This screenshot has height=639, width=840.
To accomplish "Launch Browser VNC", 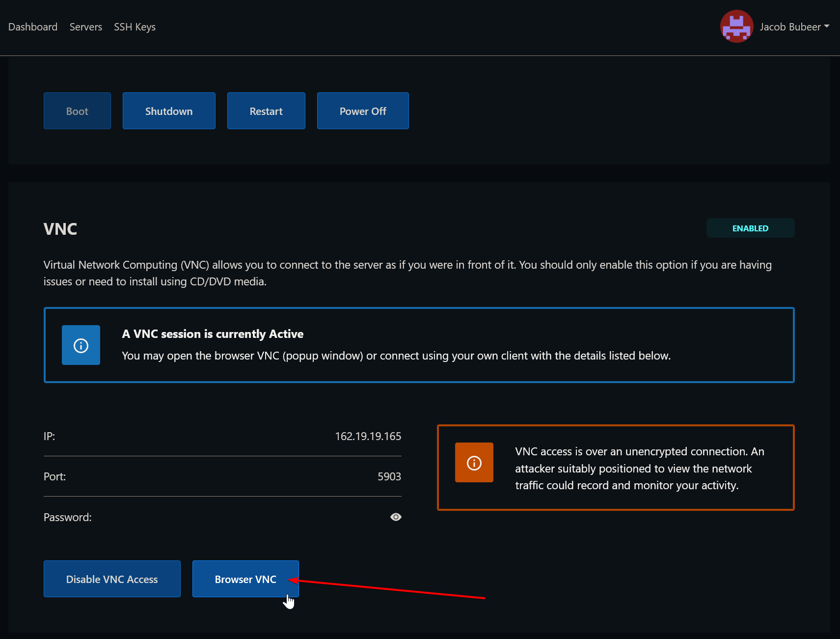I will point(245,579).
